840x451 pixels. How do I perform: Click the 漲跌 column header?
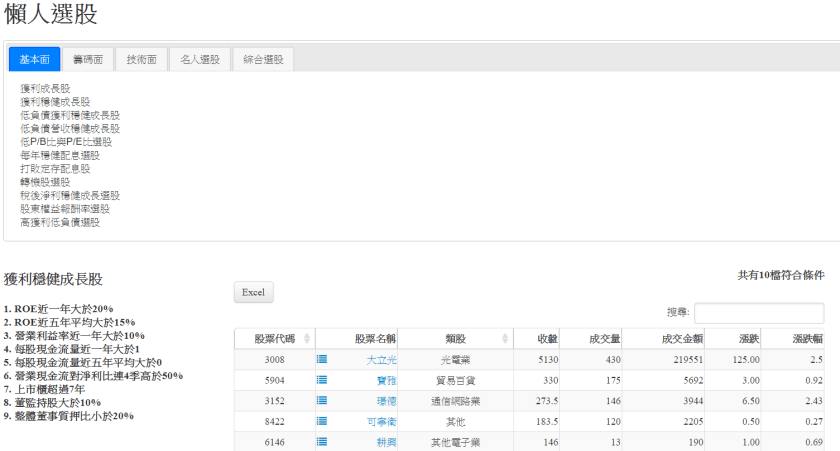tap(732, 339)
